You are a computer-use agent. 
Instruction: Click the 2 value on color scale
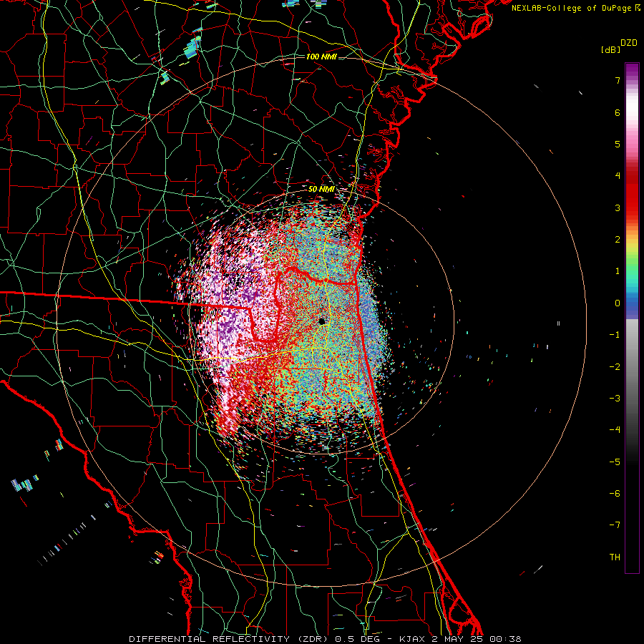[618, 240]
